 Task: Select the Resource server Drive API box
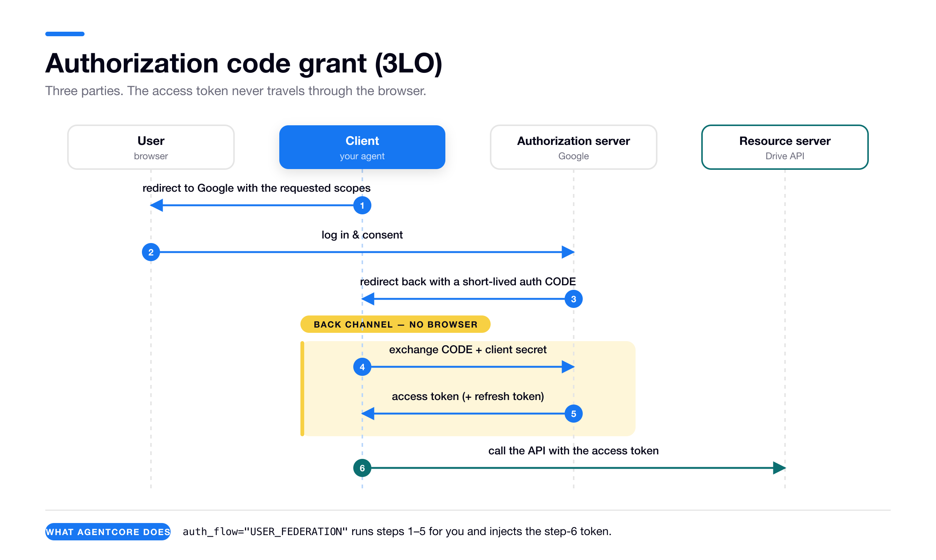click(785, 147)
